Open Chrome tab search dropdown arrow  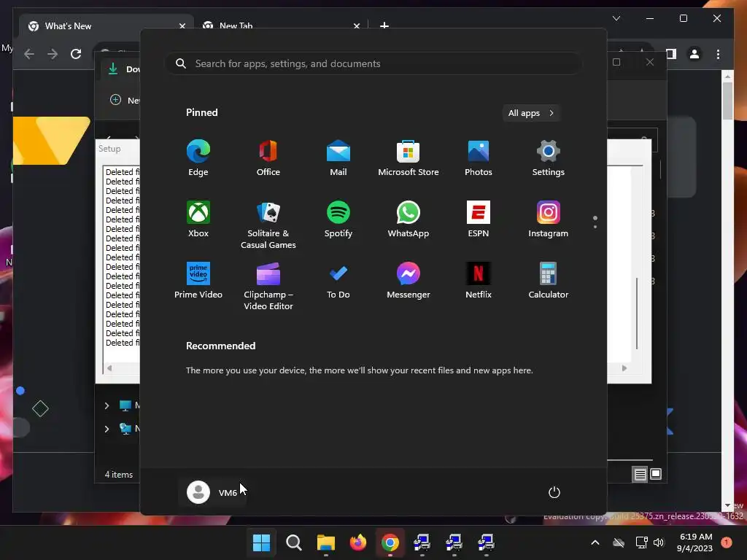(x=616, y=18)
